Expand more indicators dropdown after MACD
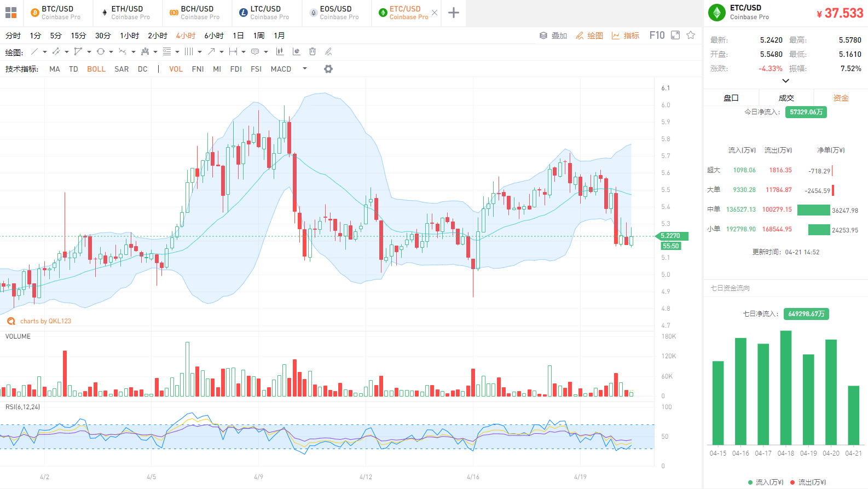Screen dimensions: 868x489 305,69
